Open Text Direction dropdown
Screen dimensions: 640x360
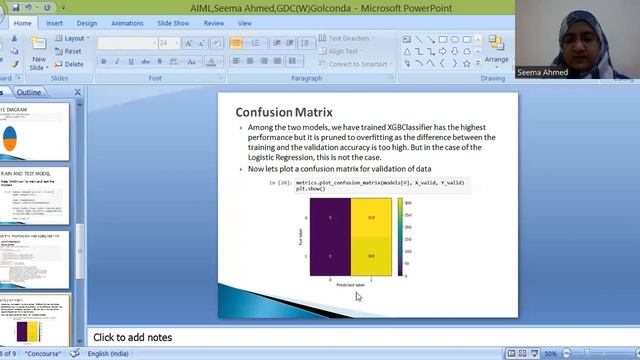tap(346, 38)
